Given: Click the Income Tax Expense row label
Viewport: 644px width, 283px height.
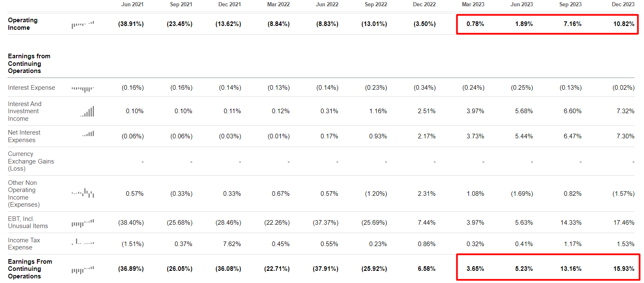Looking at the screenshot, I should [x=24, y=244].
